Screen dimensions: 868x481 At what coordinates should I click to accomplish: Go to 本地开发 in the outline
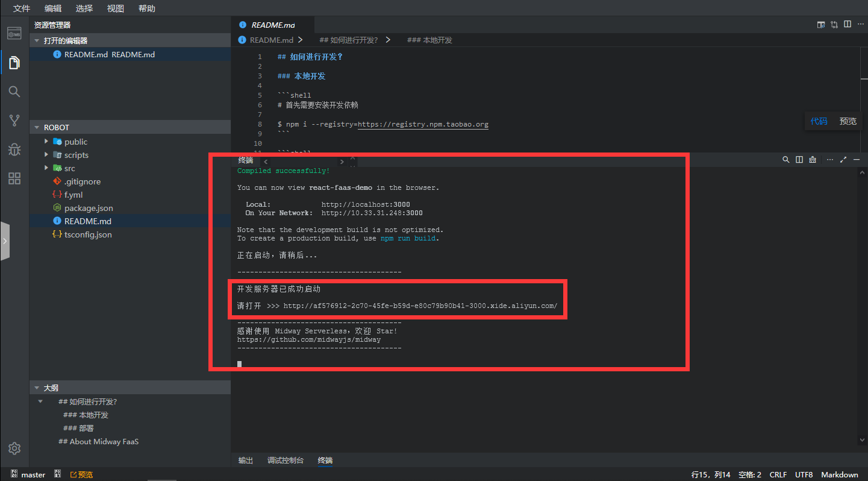pyautogui.click(x=86, y=415)
